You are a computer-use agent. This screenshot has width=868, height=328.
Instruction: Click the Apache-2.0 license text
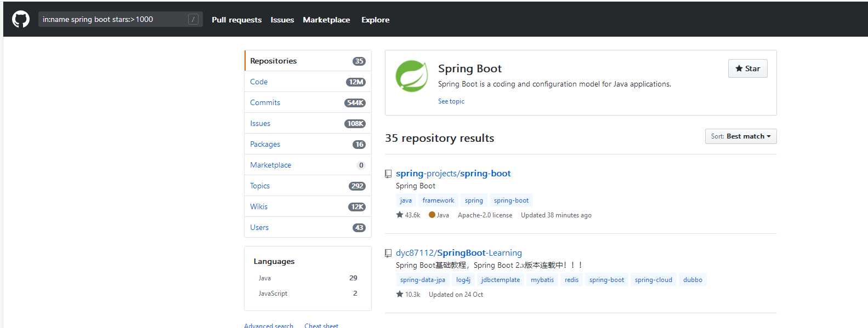click(x=485, y=215)
